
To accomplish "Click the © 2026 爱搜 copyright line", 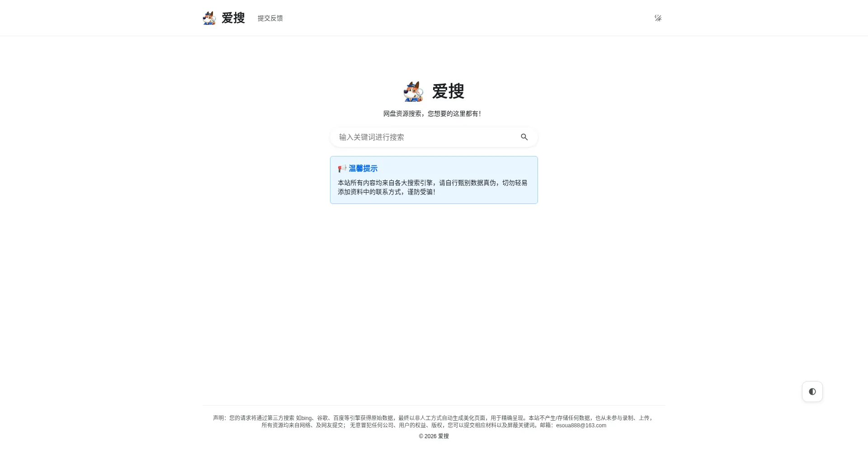I will click(434, 436).
